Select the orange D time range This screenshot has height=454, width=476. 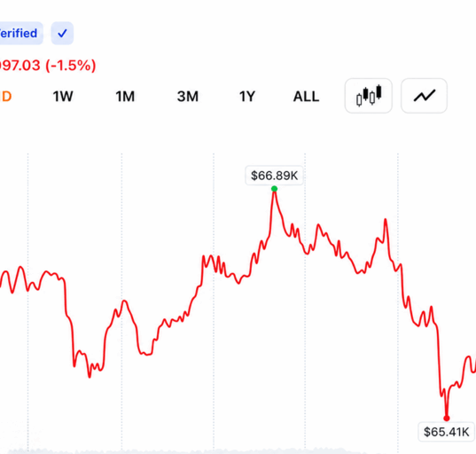click(6, 97)
